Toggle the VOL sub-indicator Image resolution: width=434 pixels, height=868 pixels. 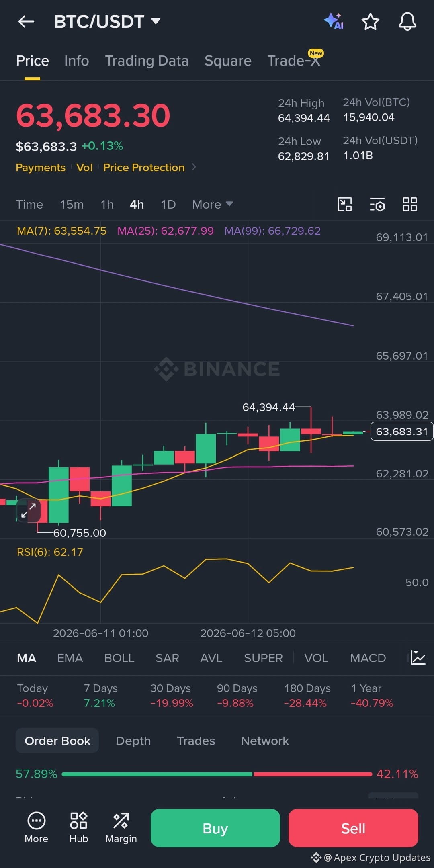(316, 658)
